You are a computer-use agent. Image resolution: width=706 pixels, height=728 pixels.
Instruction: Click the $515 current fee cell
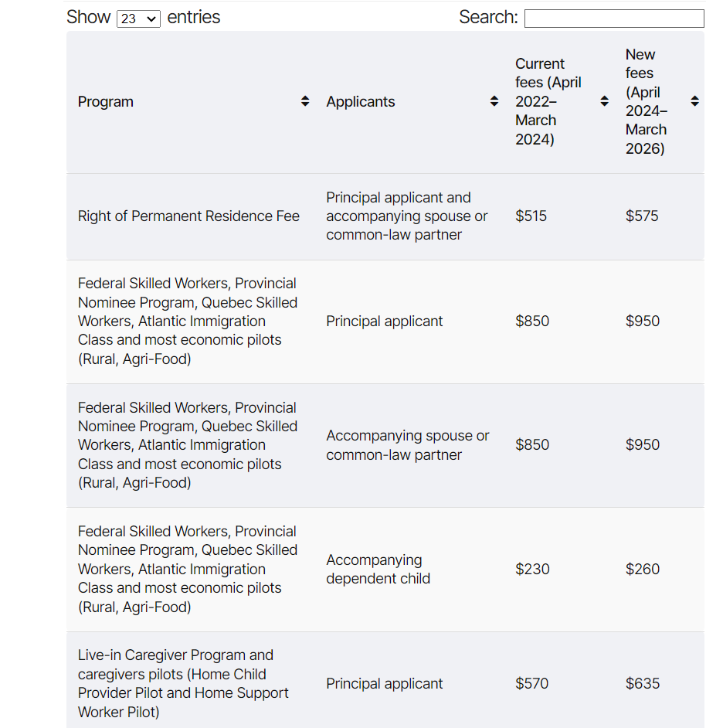pyautogui.click(x=531, y=216)
